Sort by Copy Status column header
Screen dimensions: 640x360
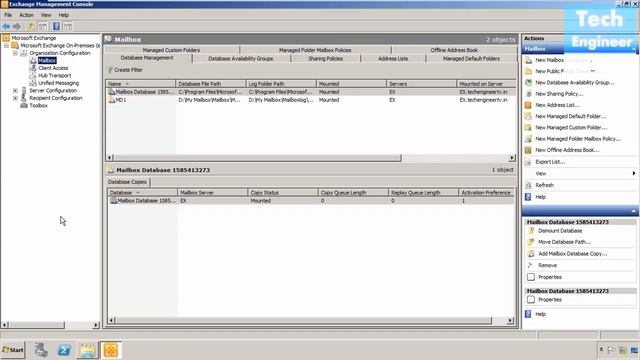point(282,193)
